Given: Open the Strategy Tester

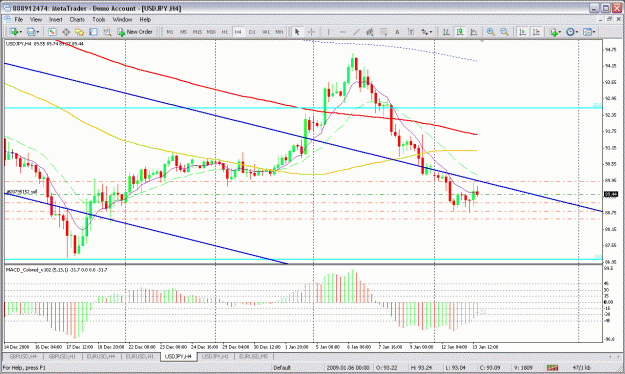Looking at the screenshot, I should pyautogui.click(x=107, y=32).
